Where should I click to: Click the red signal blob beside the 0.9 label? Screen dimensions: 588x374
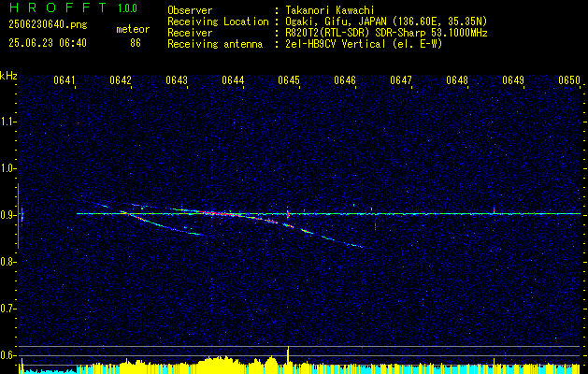click(22, 215)
